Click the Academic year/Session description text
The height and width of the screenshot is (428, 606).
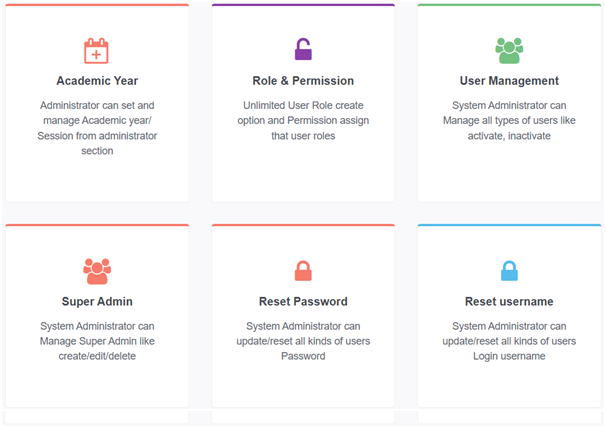pyautogui.click(x=97, y=128)
